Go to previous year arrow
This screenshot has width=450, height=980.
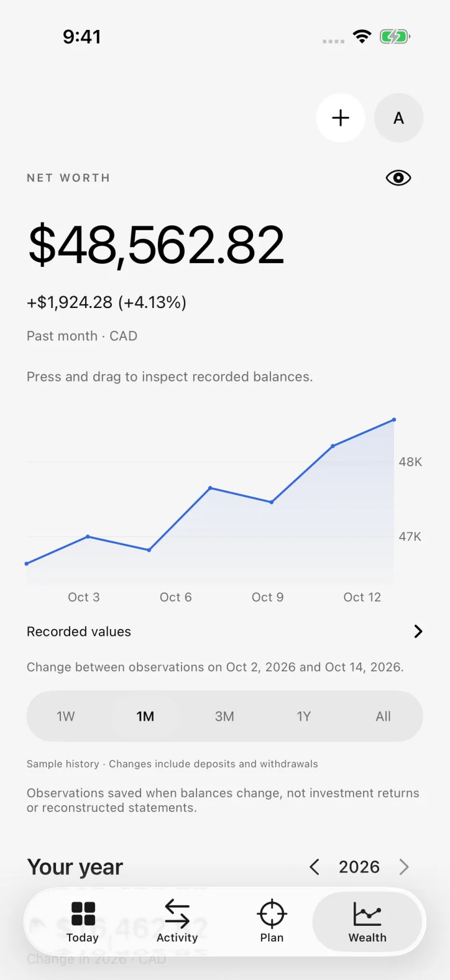[315, 867]
